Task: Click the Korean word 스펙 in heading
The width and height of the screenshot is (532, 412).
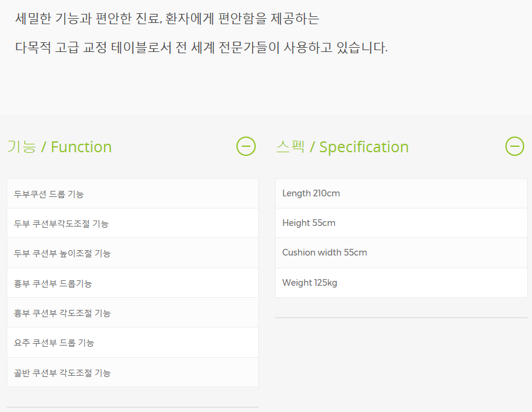Action: coord(290,147)
